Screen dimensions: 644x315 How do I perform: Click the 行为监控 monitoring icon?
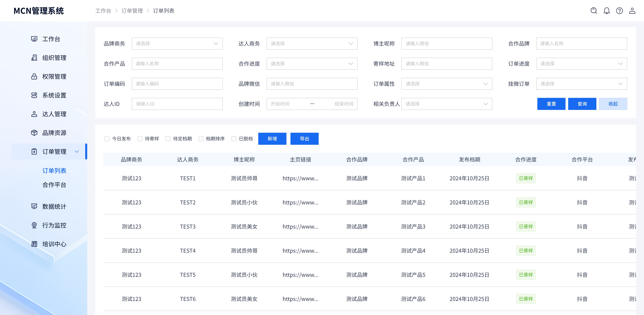34,225
